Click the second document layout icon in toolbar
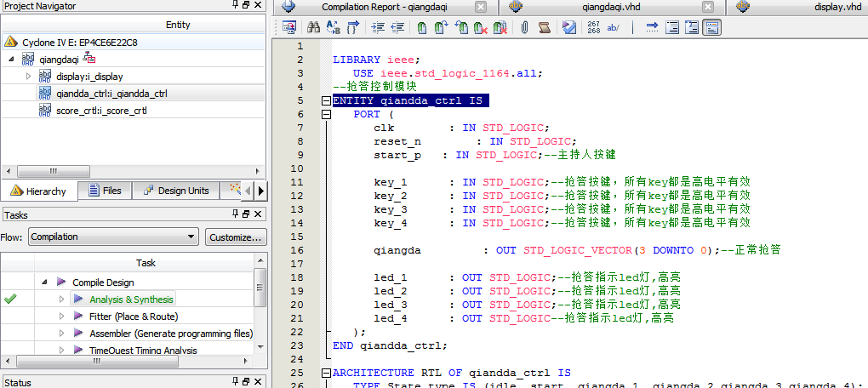The image size is (868, 388). (692, 27)
